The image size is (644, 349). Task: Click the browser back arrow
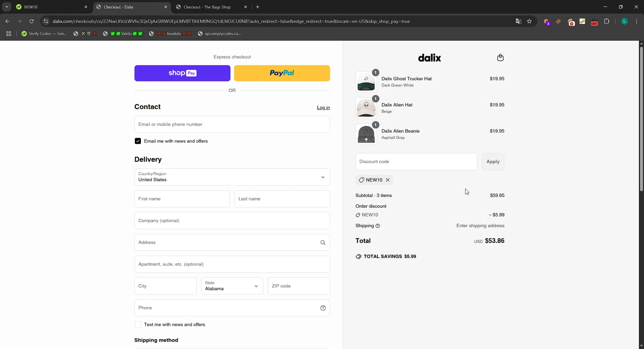pos(7,21)
